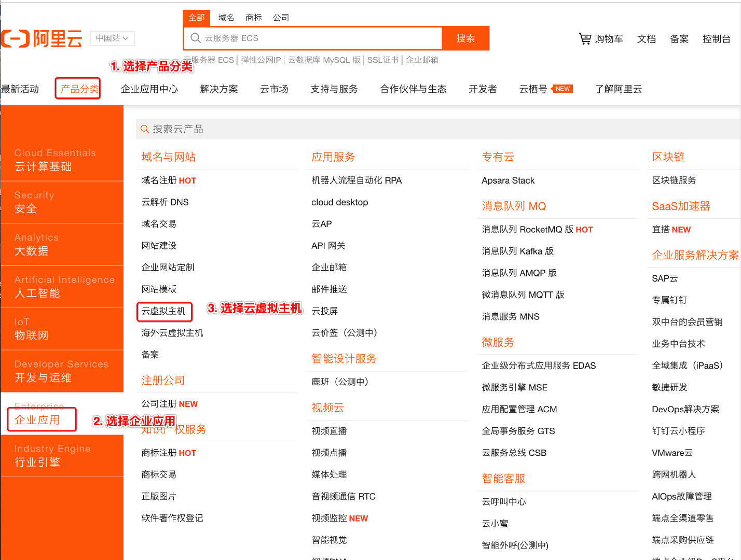Open the 控制台 console
The image size is (741, 560).
click(x=717, y=38)
